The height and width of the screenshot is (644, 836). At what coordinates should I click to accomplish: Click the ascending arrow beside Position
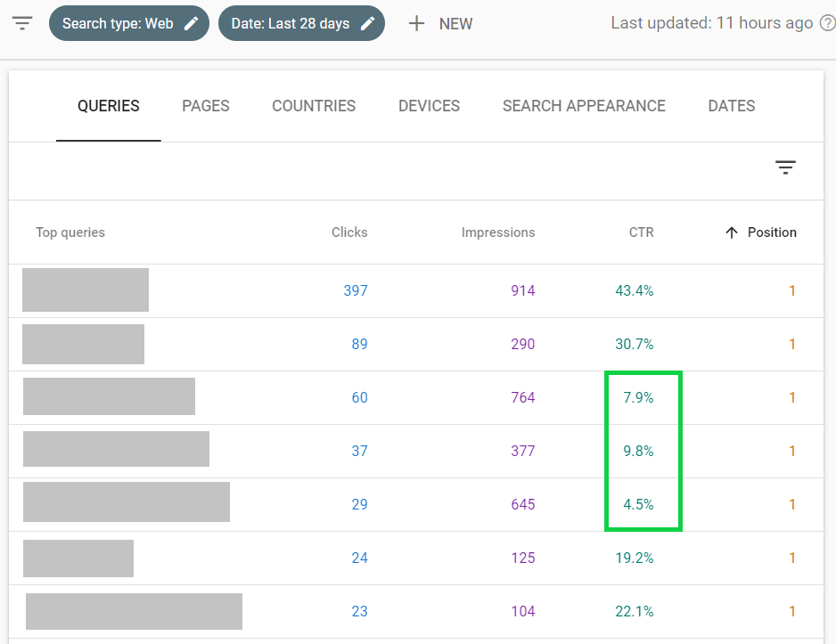click(732, 232)
